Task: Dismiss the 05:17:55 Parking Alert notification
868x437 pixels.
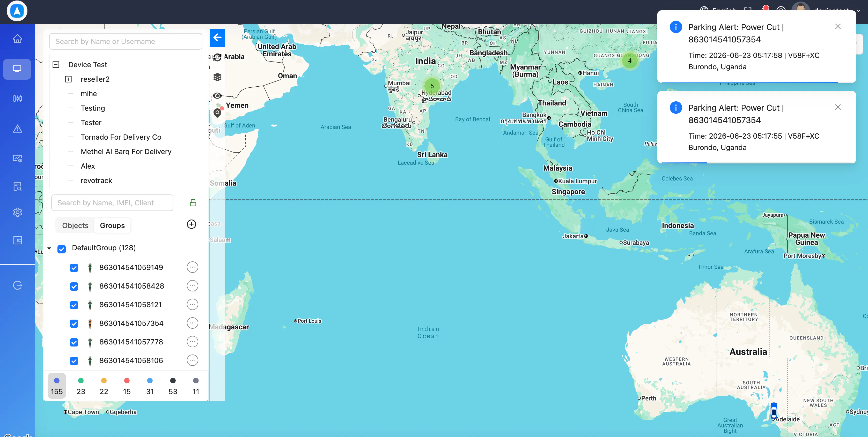Action: point(838,107)
